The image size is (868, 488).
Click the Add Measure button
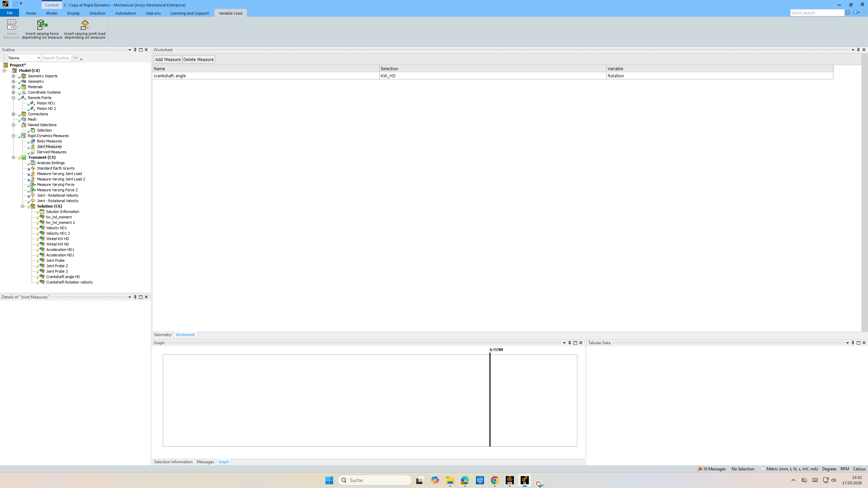(x=168, y=59)
